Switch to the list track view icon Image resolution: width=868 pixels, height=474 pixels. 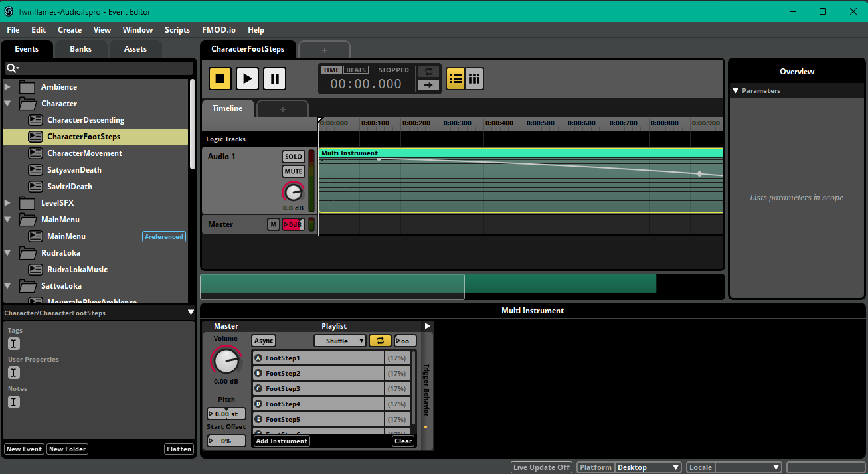(x=455, y=78)
